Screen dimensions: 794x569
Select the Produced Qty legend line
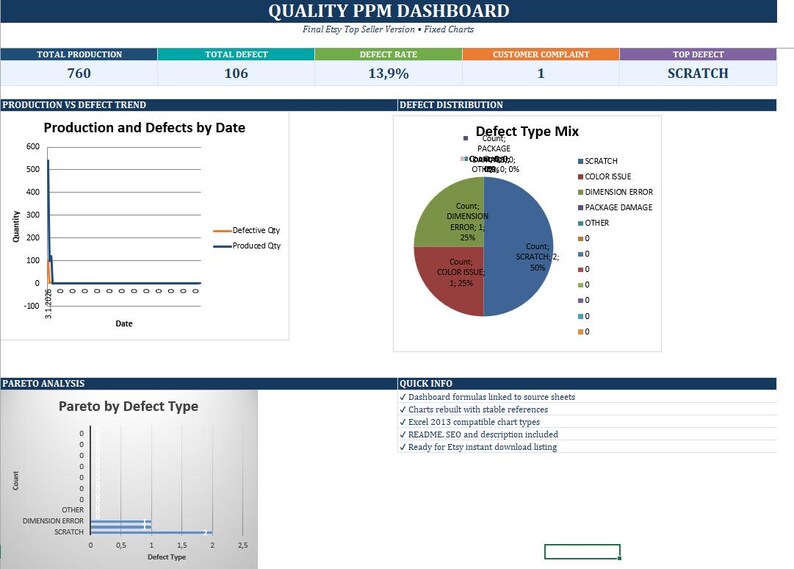pyautogui.click(x=222, y=247)
